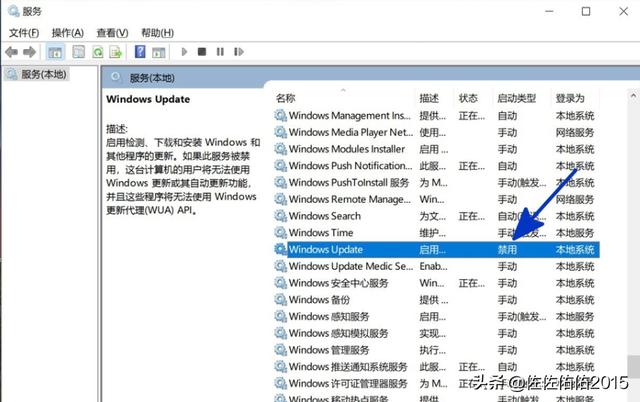
Task: Select Windows Push Notification service row
Action: 436,166
